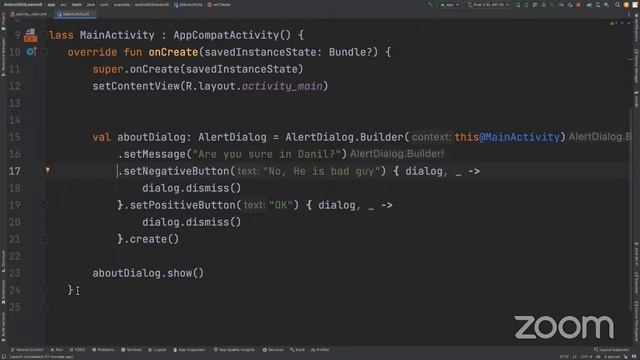Click the related XML file gutter icon on line 9
The image size is (640, 360).
[30, 35]
